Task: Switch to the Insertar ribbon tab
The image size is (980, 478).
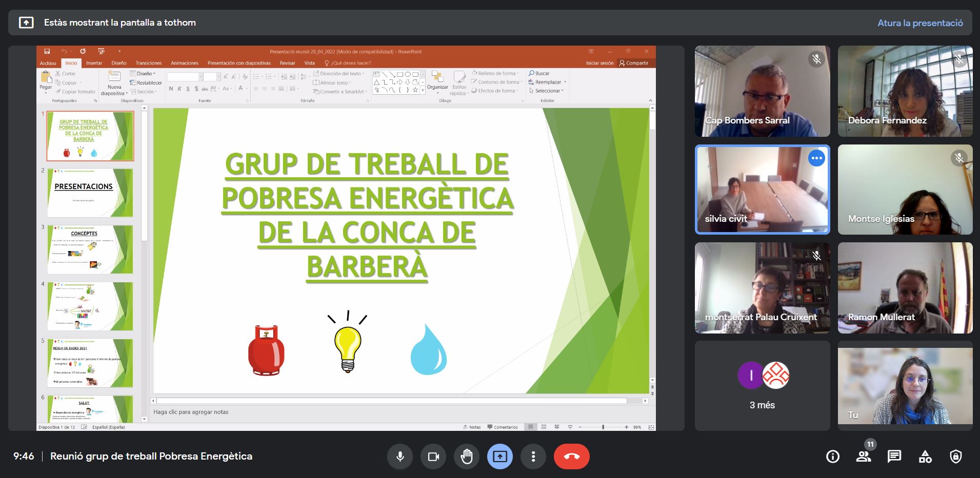Action: click(x=94, y=63)
